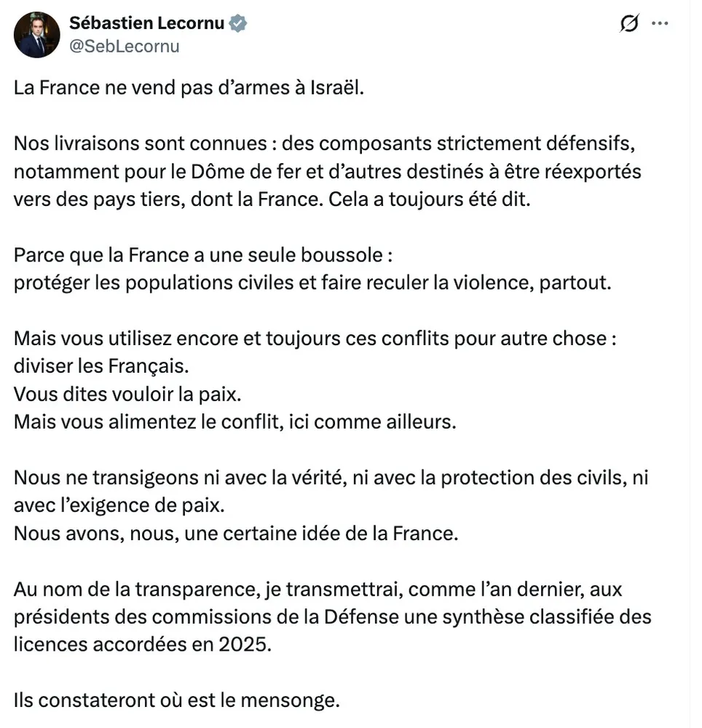Click the line "Mais vous alimentez le conflit"

pos(234,422)
